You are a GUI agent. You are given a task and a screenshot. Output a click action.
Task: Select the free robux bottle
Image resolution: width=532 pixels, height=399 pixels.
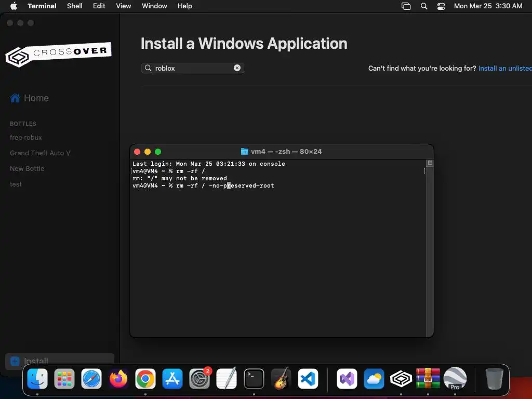[x=26, y=137]
